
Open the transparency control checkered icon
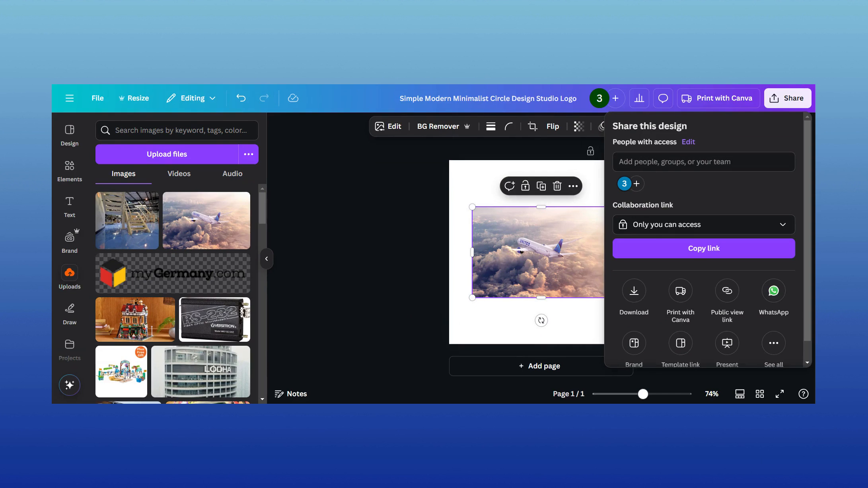click(x=579, y=126)
